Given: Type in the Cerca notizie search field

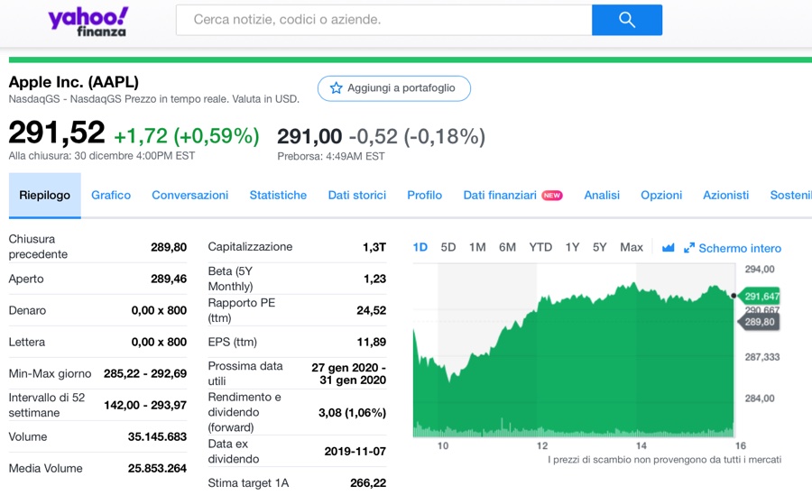Looking at the screenshot, I should [383, 20].
